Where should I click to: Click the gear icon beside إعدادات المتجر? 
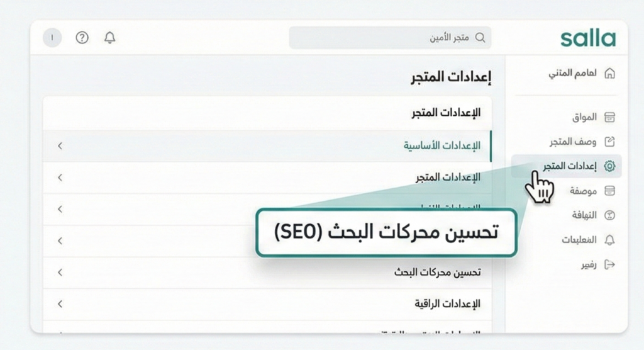point(609,166)
